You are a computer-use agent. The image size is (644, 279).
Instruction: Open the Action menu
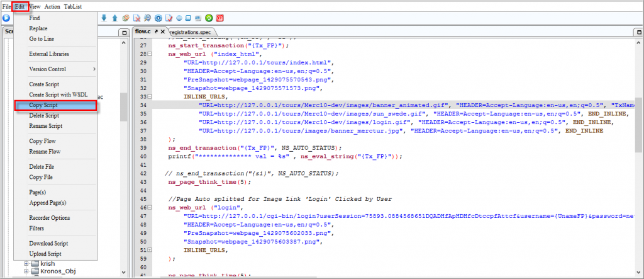[52, 6]
